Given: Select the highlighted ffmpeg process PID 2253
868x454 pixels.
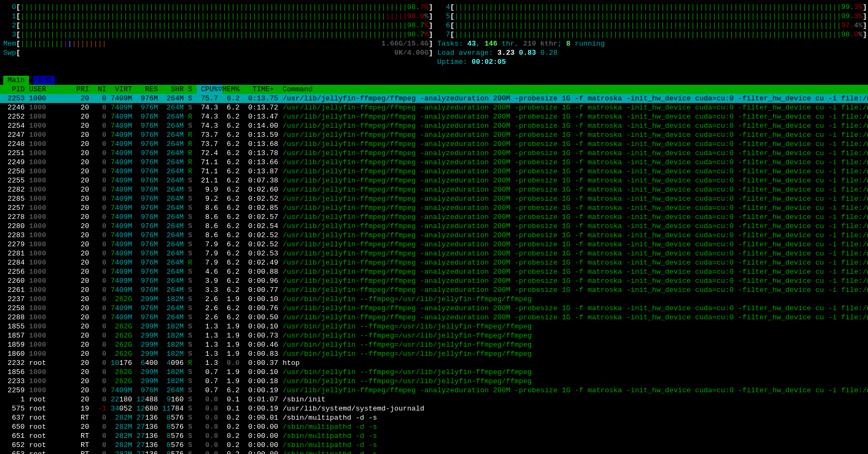Looking at the screenshot, I should click(215, 98).
